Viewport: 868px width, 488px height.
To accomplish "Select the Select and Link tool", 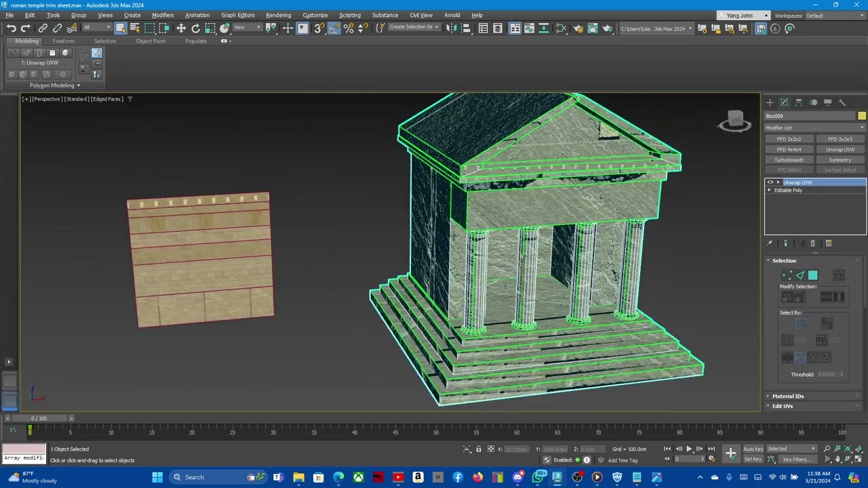I will [x=43, y=28].
